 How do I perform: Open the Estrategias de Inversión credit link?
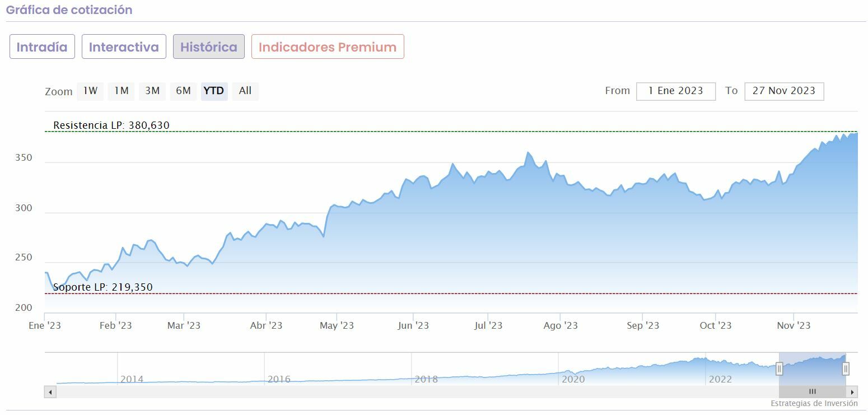coord(814,403)
